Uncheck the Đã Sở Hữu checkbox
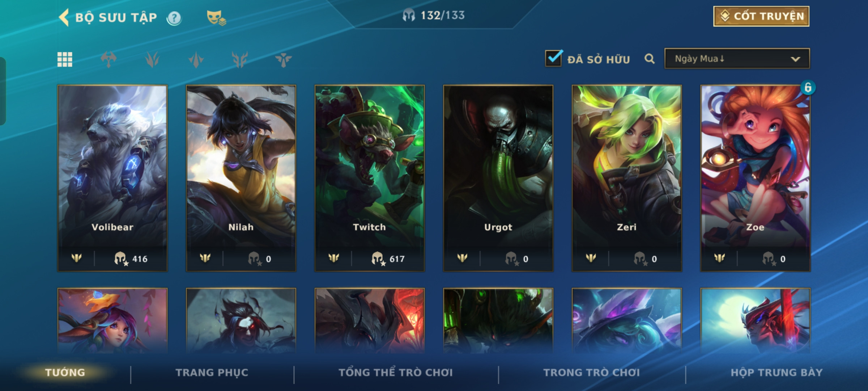Screen dimensions: 868x391 point(554,58)
